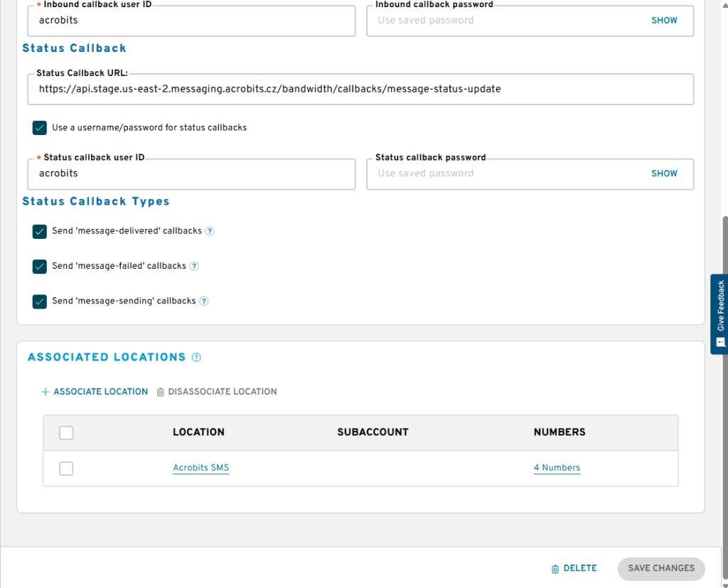Screen dimensions: 728x588
Task: Open help for 'message-failed' callbacks
Action: 195,266
